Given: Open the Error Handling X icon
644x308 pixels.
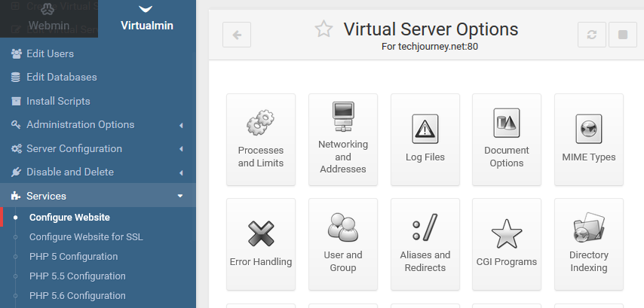Looking at the screenshot, I should click(x=261, y=233).
